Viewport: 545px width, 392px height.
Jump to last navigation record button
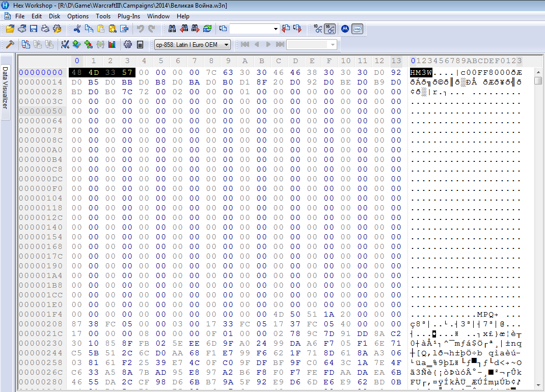[x=280, y=44]
